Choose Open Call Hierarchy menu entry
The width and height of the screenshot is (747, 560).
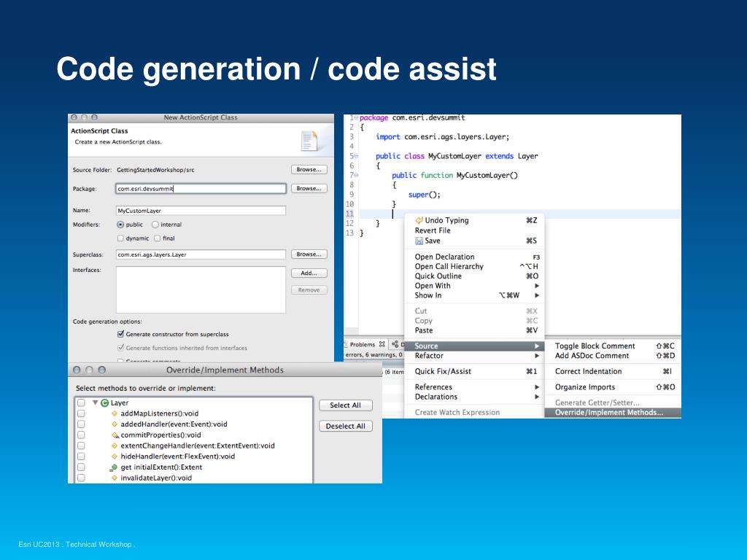(474, 267)
